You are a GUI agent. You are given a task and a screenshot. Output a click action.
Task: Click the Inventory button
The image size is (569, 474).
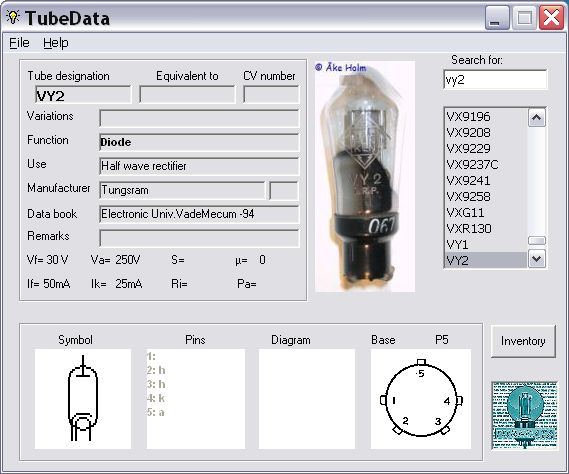[523, 341]
